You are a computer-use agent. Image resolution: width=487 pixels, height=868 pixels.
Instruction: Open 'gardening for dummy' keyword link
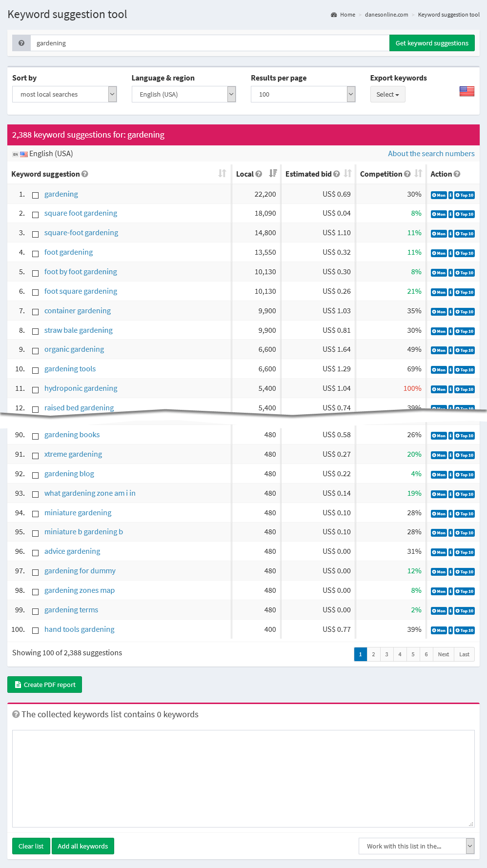click(x=80, y=571)
